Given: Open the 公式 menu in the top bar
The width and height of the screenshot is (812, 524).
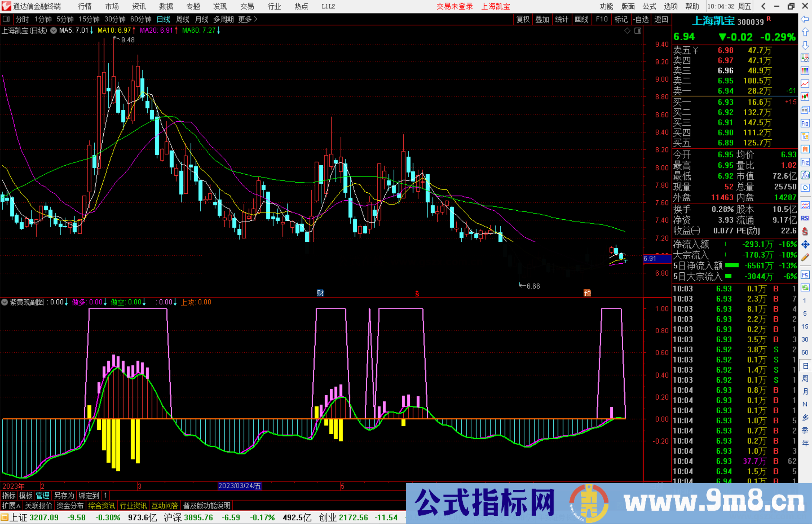Looking at the screenshot, I should click(x=649, y=6).
